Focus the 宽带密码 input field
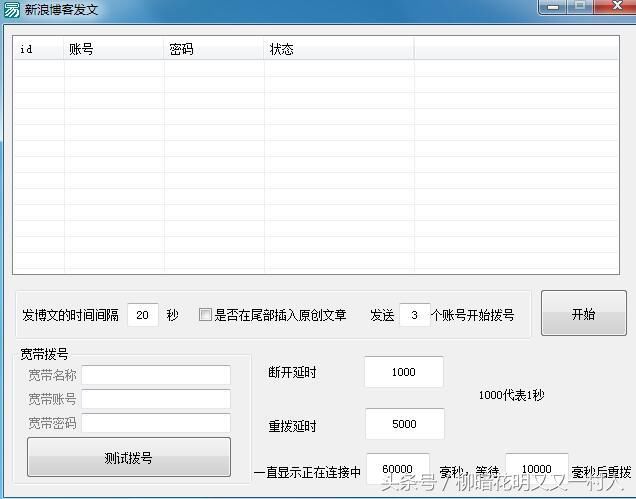636x499 pixels. pos(156,423)
